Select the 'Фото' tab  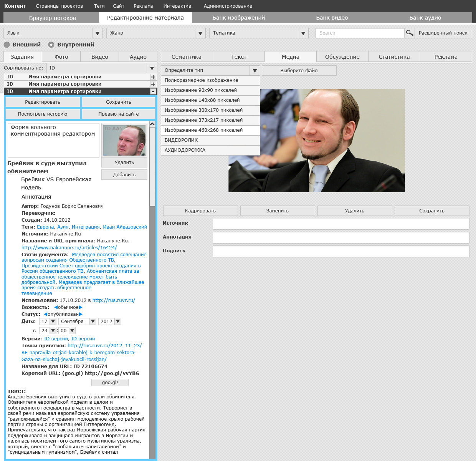[61, 57]
